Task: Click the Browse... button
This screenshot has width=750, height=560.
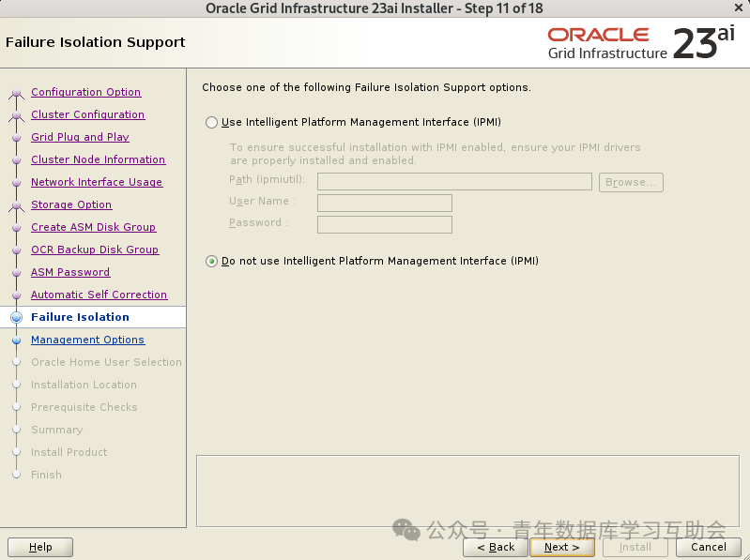Action: 631,182
